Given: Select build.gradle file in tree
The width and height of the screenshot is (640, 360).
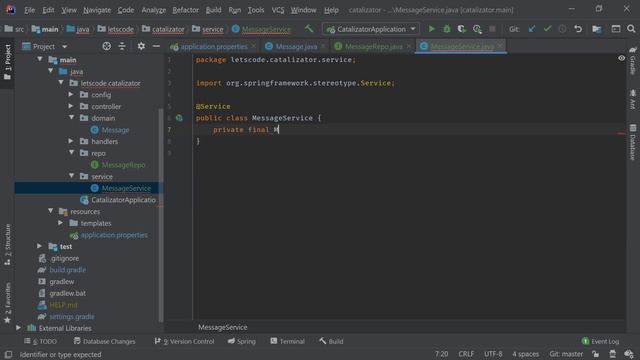Looking at the screenshot, I should [67, 270].
